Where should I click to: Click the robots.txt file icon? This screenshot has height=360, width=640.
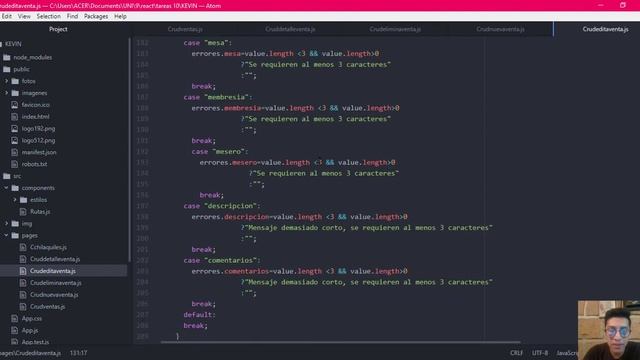[15, 164]
